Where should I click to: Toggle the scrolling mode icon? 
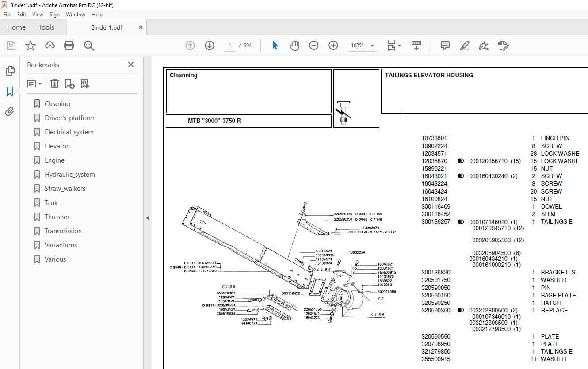(x=416, y=46)
